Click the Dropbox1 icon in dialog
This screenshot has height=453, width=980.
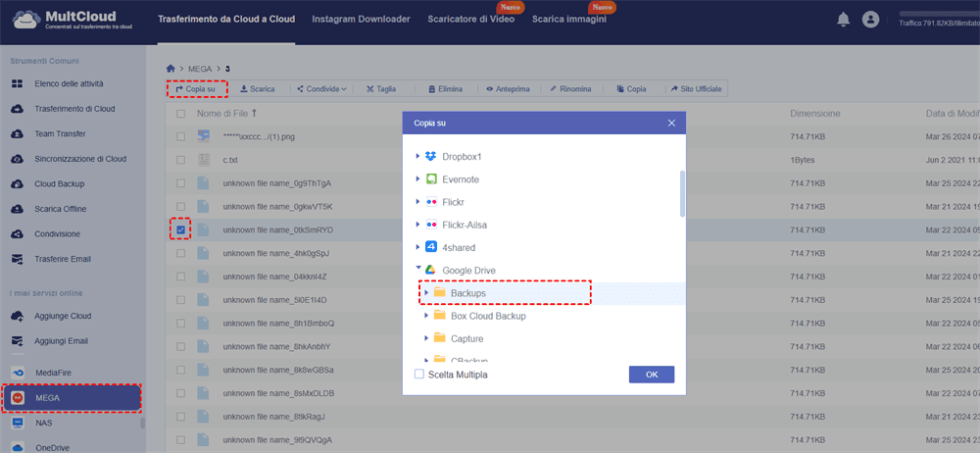click(x=430, y=157)
